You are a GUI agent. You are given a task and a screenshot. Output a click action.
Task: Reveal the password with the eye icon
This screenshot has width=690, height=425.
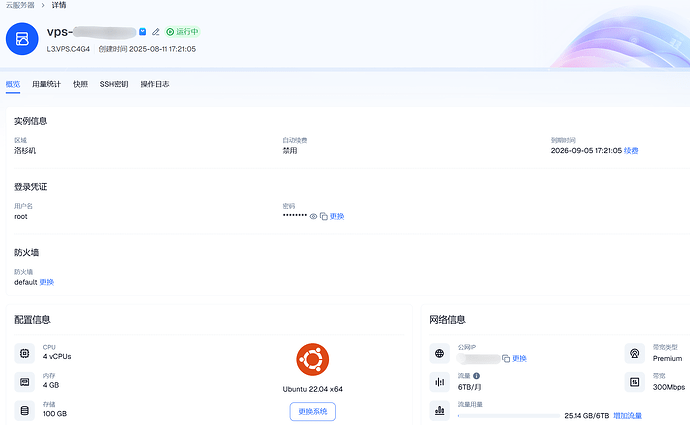point(313,216)
